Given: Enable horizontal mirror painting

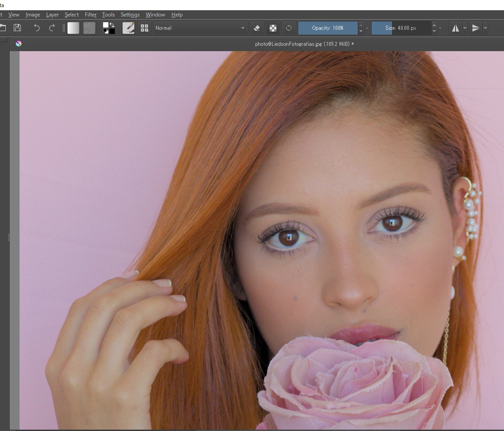Looking at the screenshot, I should 456,28.
